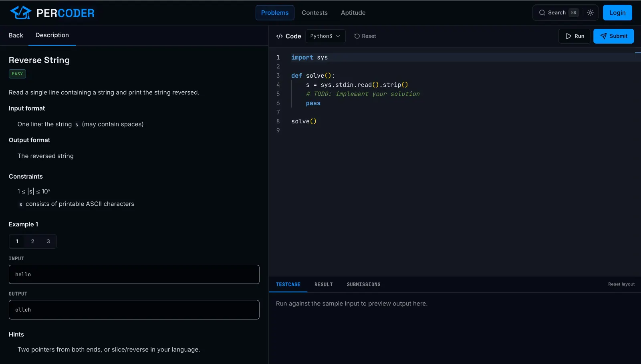Click the s = sys.stdin.read().strip() line
Screen dimensions: 641x364
[x=357, y=85]
